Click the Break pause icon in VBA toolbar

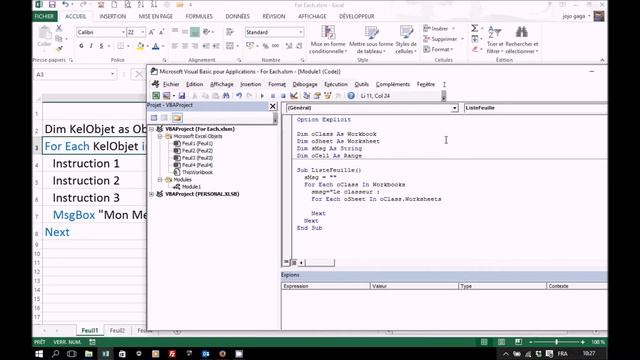[273, 96]
